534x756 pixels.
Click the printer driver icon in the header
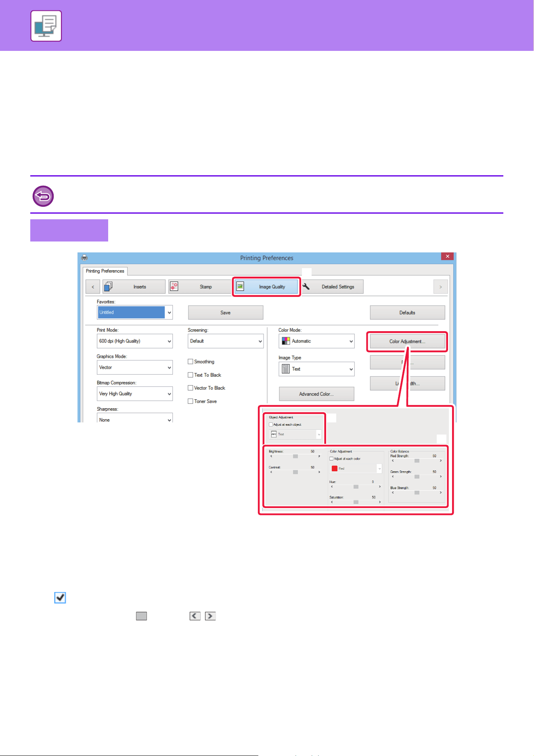pos(46,26)
